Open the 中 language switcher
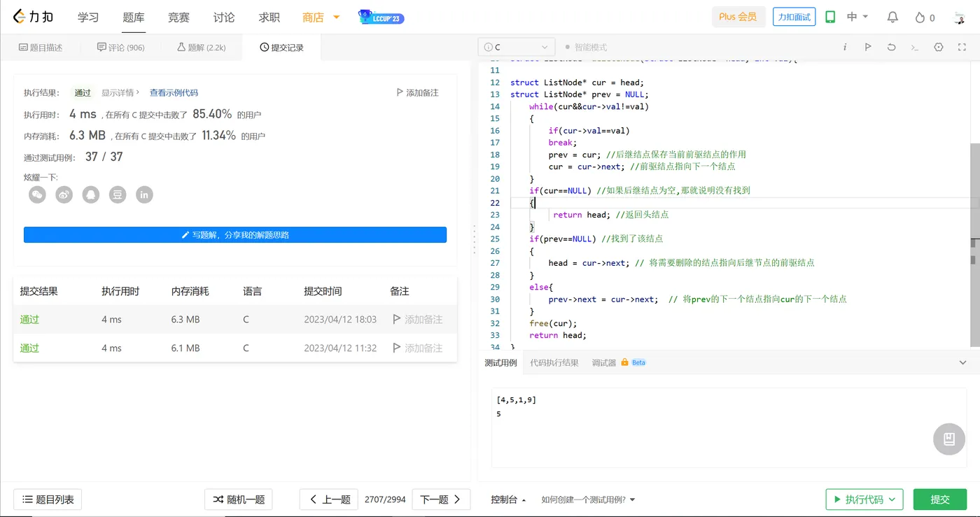 pos(857,17)
